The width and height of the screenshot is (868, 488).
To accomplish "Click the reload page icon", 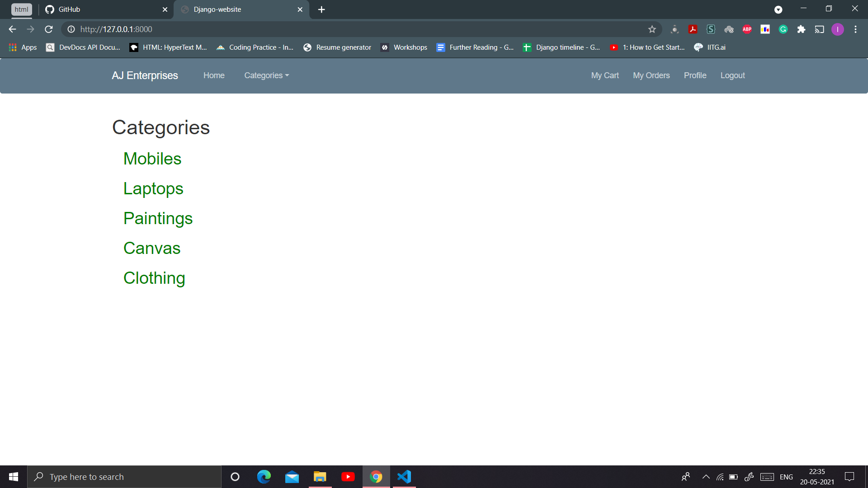I will coord(48,29).
